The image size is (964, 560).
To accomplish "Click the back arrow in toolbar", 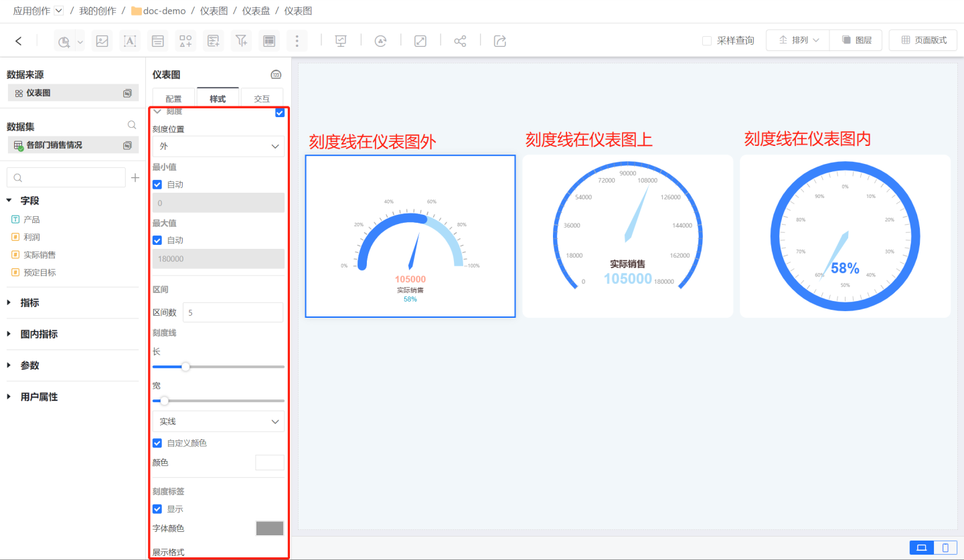I will pos(18,41).
